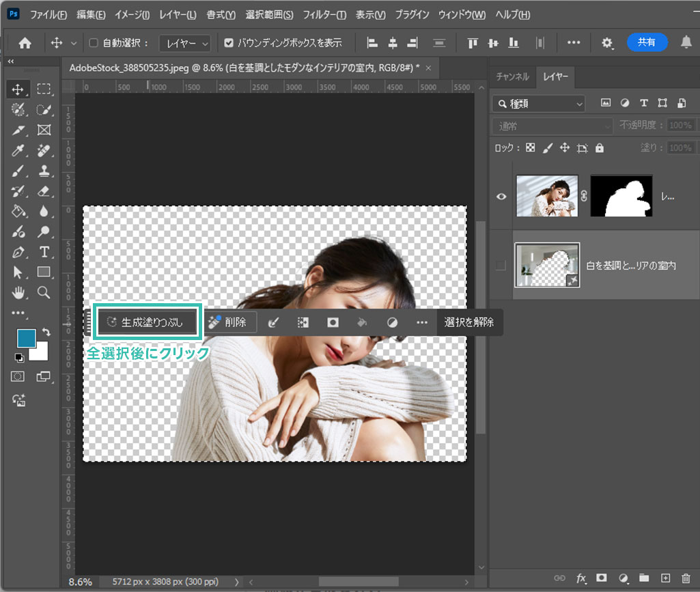Open the options bar settings gear
The image size is (700, 592).
(606, 43)
